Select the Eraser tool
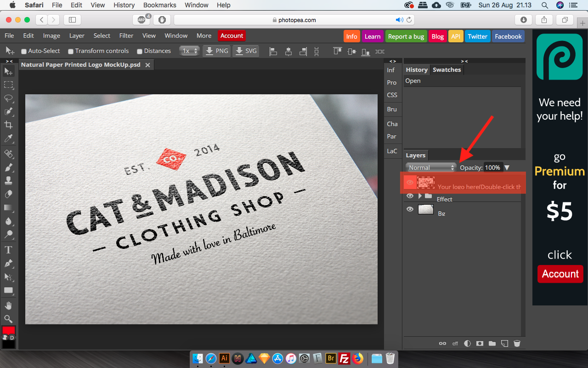588x368 pixels. point(8,194)
